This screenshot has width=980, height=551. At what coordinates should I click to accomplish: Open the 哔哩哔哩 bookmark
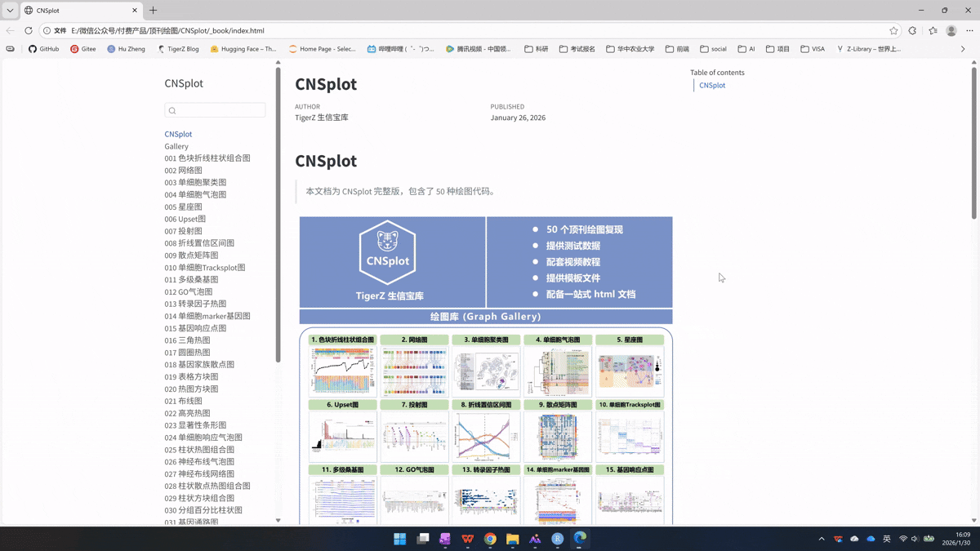(x=400, y=49)
